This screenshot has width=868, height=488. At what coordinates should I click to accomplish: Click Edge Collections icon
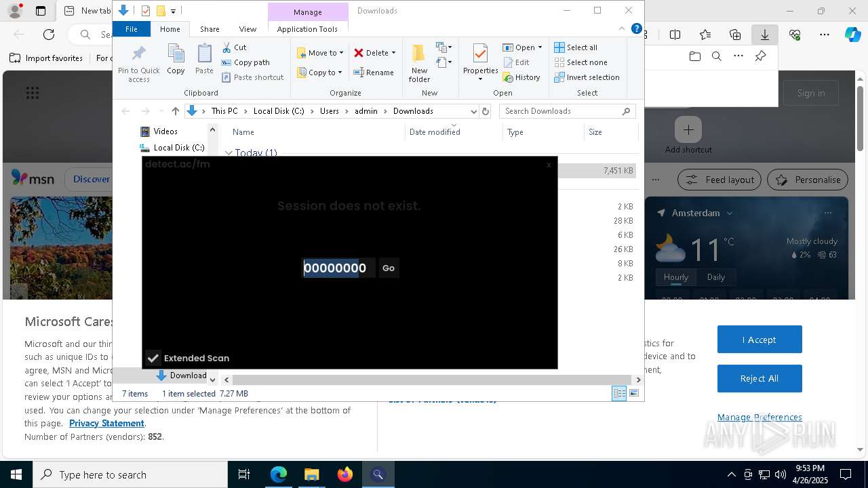pyautogui.click(x=735, y=35)
